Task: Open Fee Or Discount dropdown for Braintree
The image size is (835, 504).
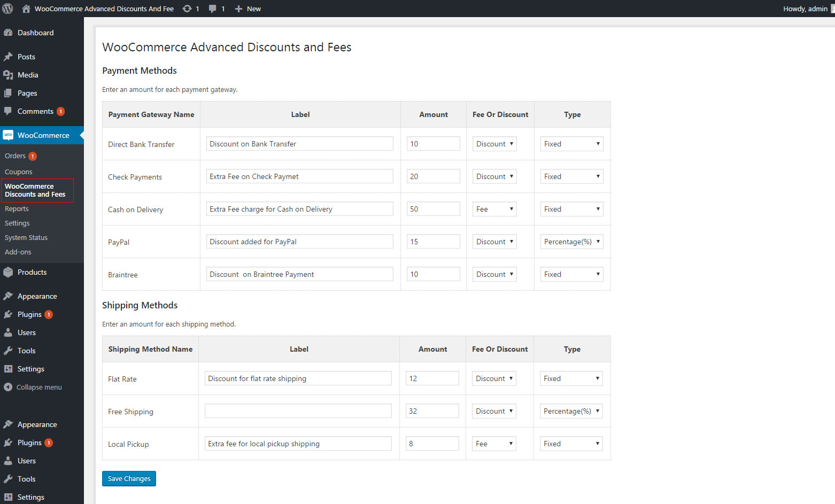Action: [x=494, y=274]
